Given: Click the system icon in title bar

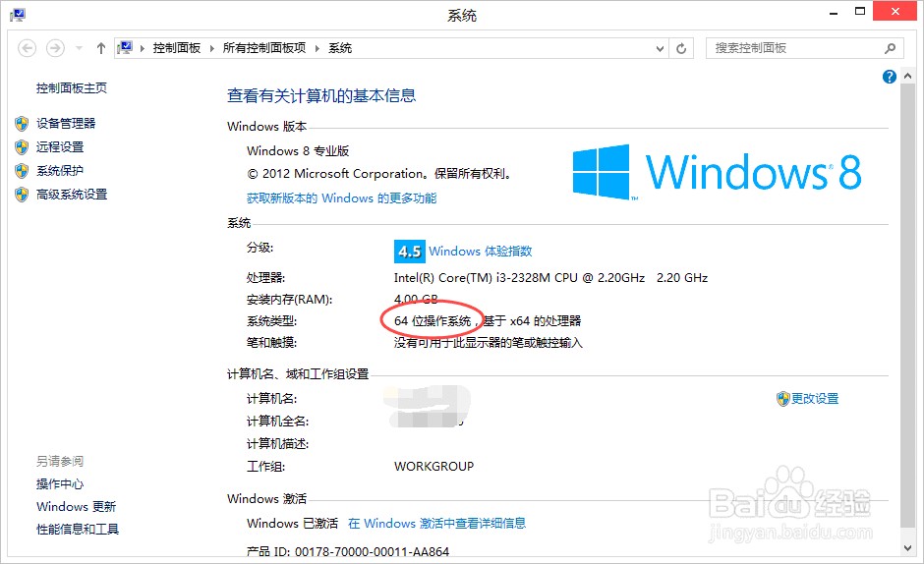Looking at the screenshot, I should pos(18,15).
